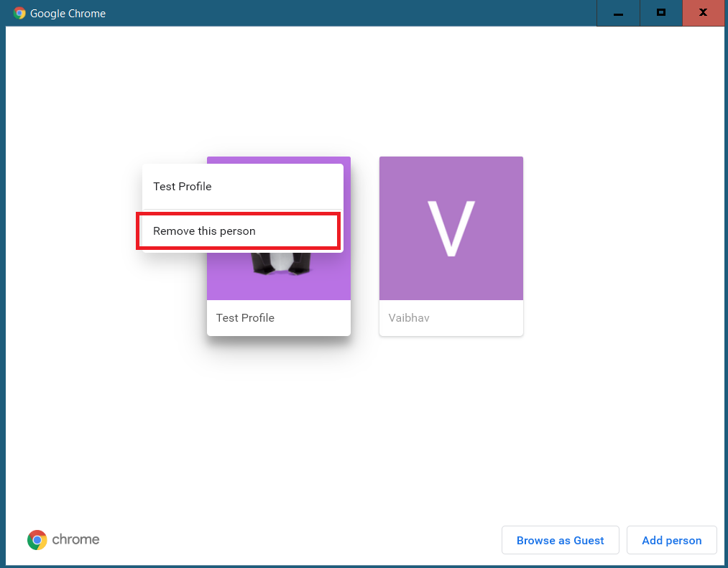
Task: Click the Chrome icon in the title bar
Action: coord(19,13)
